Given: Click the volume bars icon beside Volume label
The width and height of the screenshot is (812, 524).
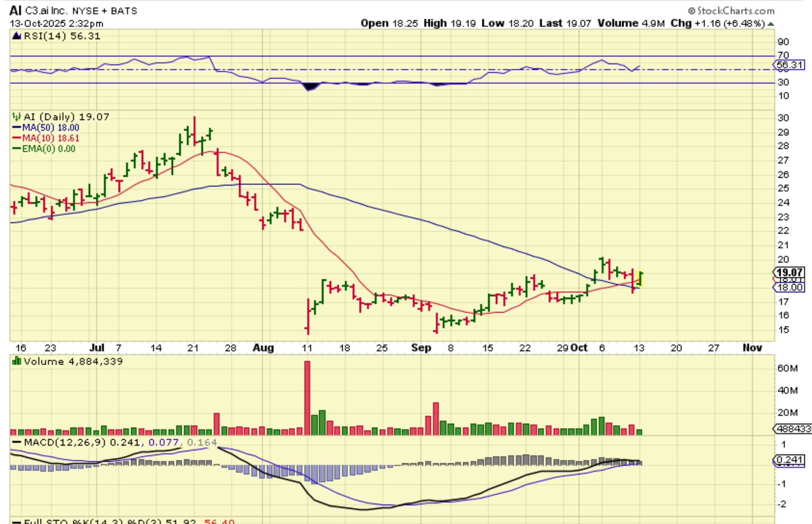Looking at the screenshot, I should pyautogui.click(x=17, y=361).
